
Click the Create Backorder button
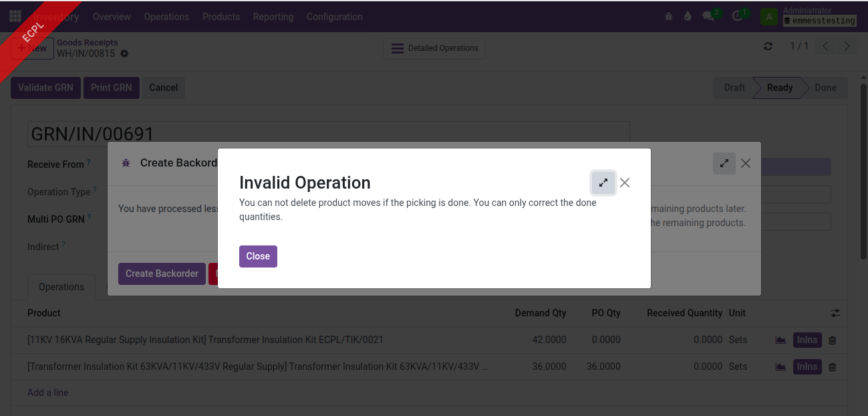162,274
